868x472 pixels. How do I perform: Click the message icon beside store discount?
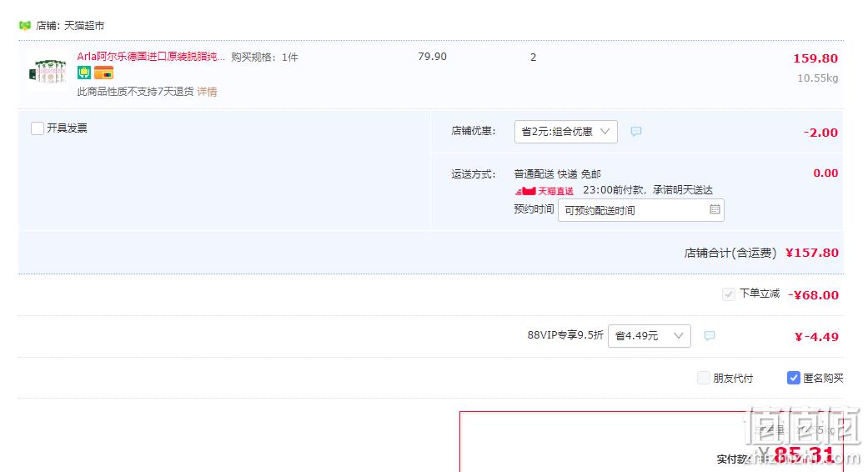pos(636,131)
